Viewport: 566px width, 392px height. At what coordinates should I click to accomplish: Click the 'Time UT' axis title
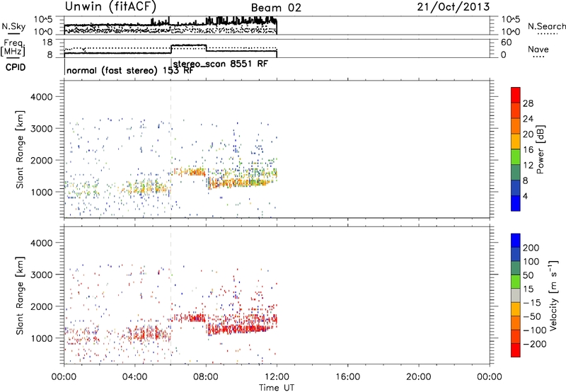pos(277,388)
